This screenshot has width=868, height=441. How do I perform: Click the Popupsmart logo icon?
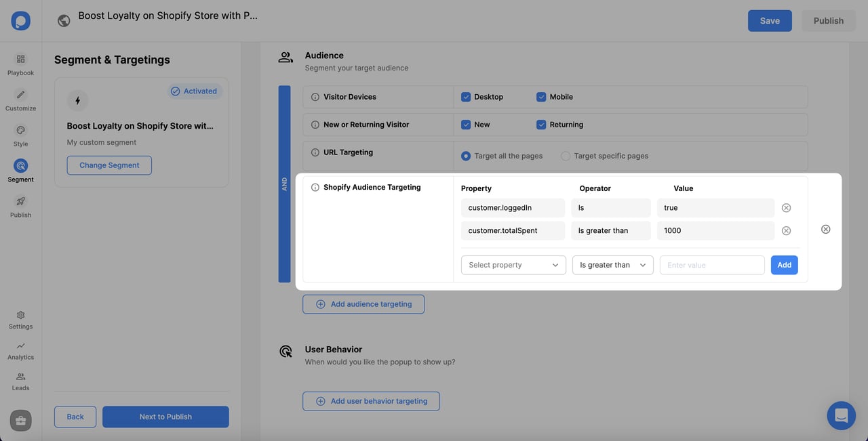point(20,20)
